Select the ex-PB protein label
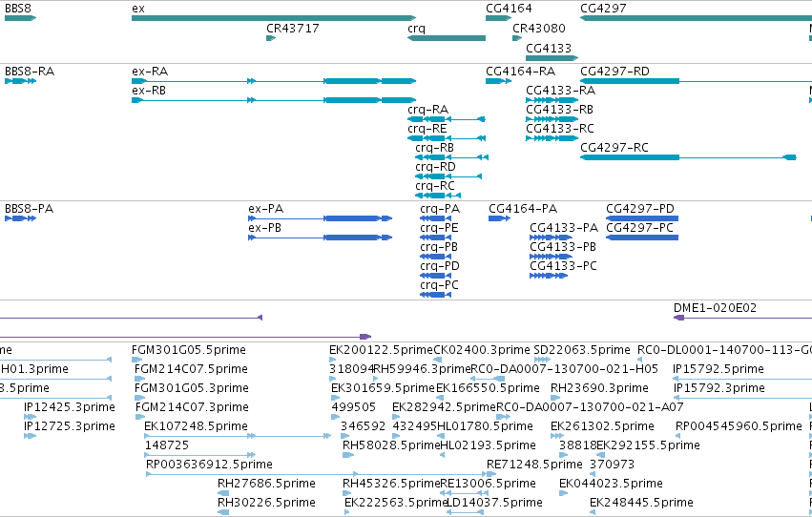The image size is (812, 517). coord(264,228)
